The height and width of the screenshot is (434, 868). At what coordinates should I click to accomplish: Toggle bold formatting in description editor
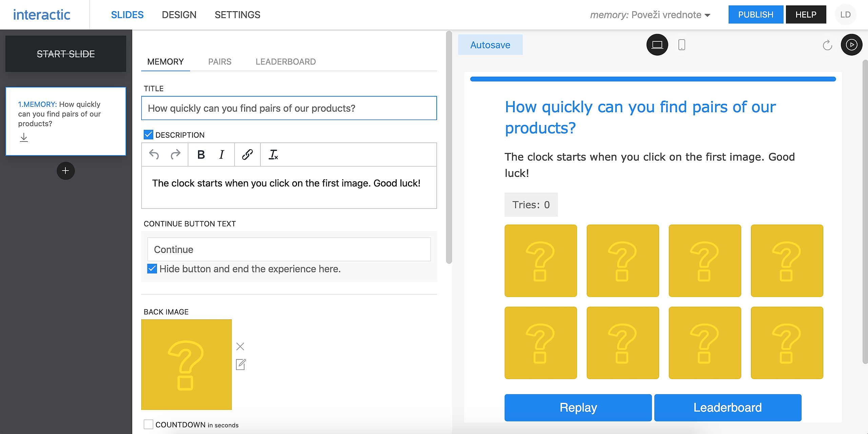pyautogui.click(x=201, y=155)
